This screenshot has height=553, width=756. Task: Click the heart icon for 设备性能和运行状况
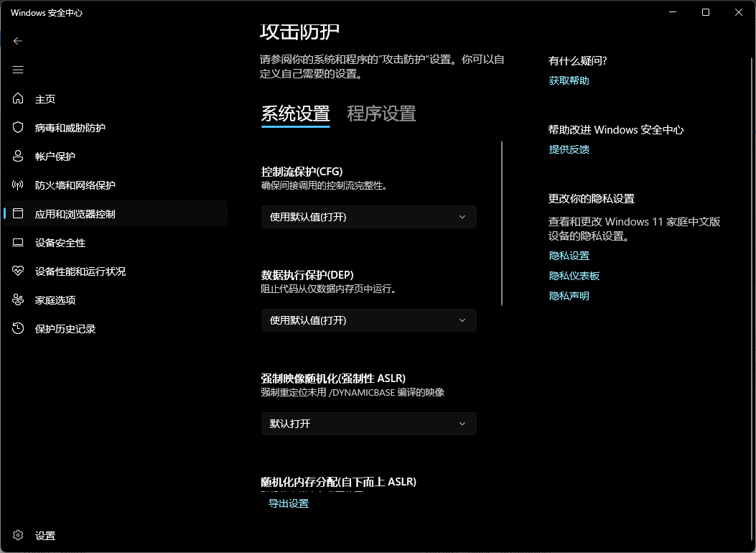18,271
